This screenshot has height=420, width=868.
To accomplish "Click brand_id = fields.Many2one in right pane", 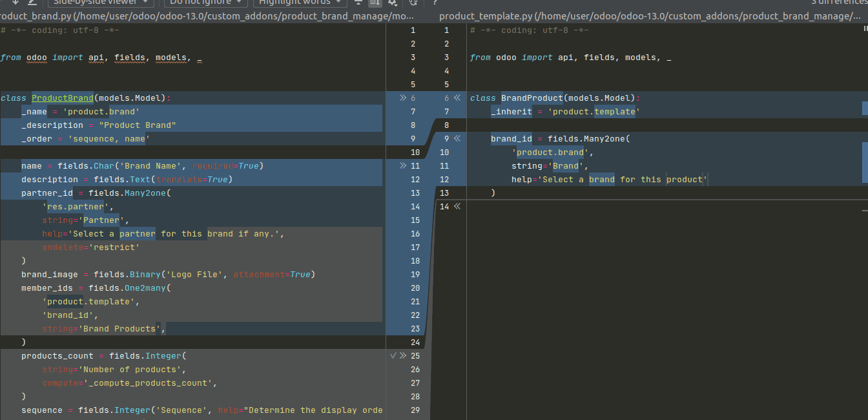I will tap(561, 139).
